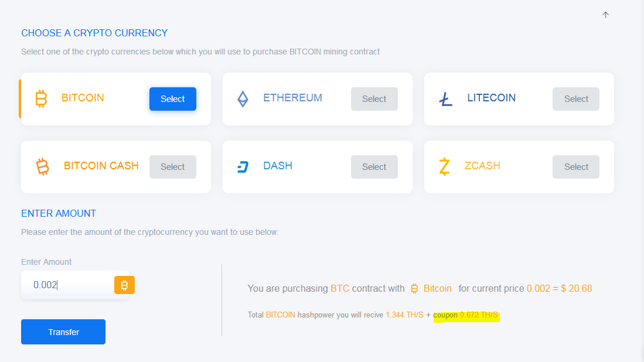
Task: Click the Bitcoin logo icon
Action: point(41,98)
